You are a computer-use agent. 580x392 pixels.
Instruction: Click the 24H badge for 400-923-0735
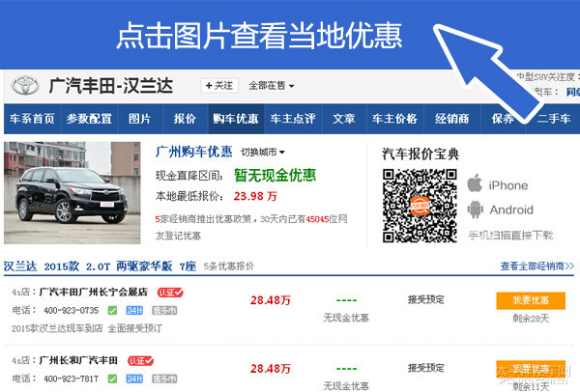tap(134, 311)
